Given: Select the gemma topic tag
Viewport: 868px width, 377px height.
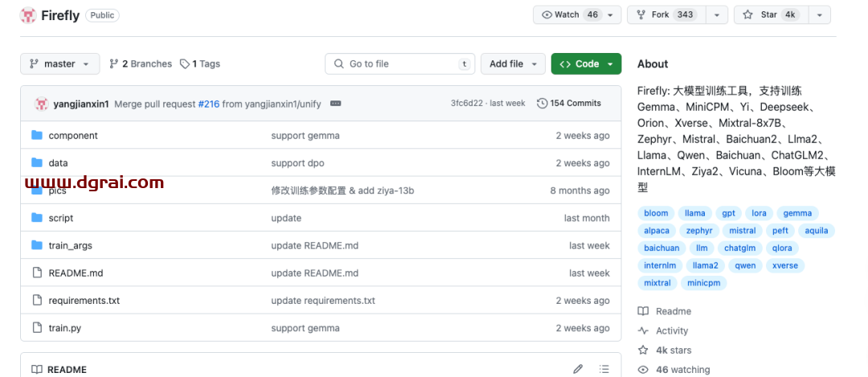Looking at the screenshot, I should [x=798, y=213].
